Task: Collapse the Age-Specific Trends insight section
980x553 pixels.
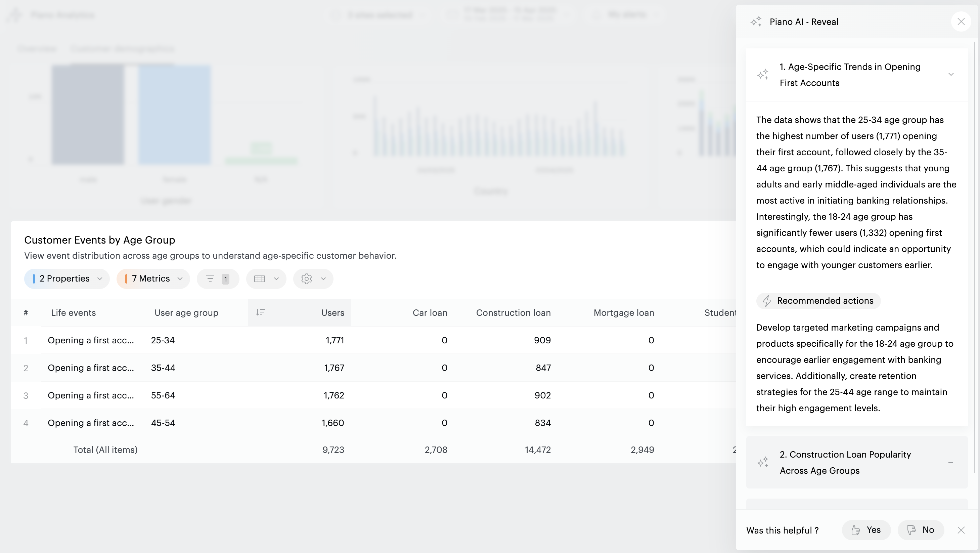Action: (x=951, y=75)
